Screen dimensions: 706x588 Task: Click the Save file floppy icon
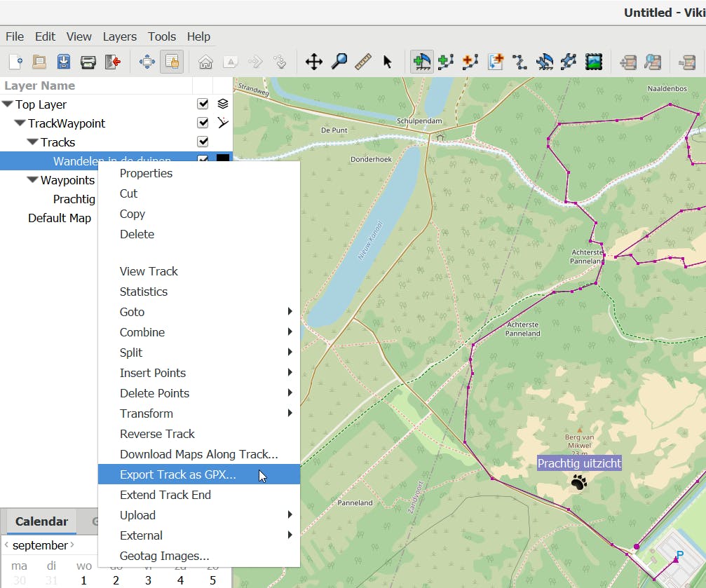click(x=63, y=62)
